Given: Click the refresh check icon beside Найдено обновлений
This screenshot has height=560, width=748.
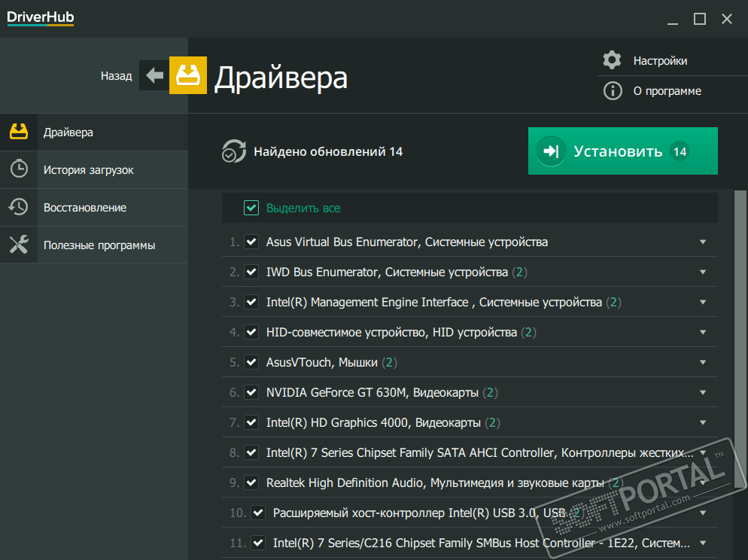Looking at the screenshot, I should (234, 151).
